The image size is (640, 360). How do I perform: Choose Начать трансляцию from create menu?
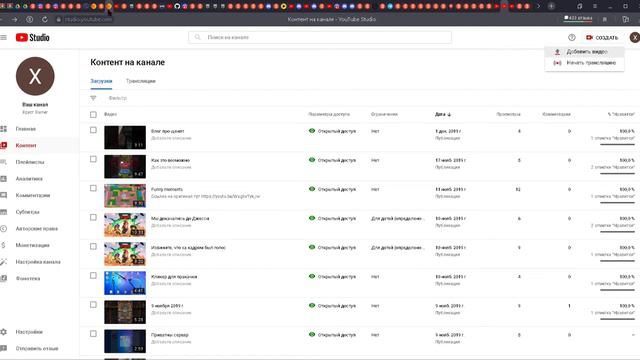[584, 63]
